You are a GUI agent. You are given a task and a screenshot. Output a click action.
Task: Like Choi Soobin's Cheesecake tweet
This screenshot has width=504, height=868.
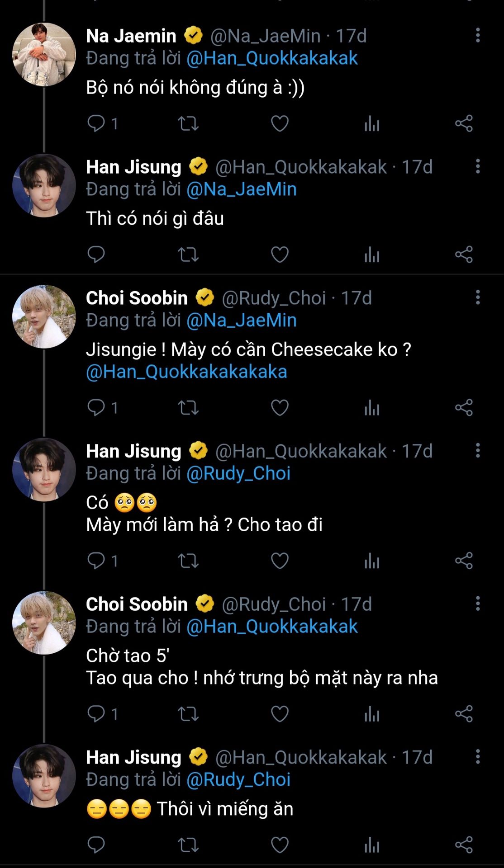coord(280,408)
